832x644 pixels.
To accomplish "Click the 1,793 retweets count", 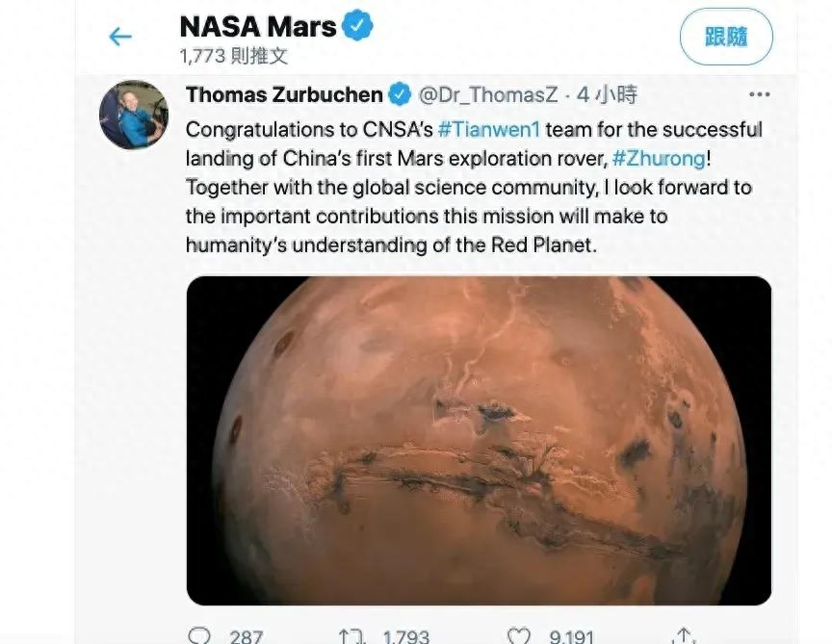I will (406, 636).
